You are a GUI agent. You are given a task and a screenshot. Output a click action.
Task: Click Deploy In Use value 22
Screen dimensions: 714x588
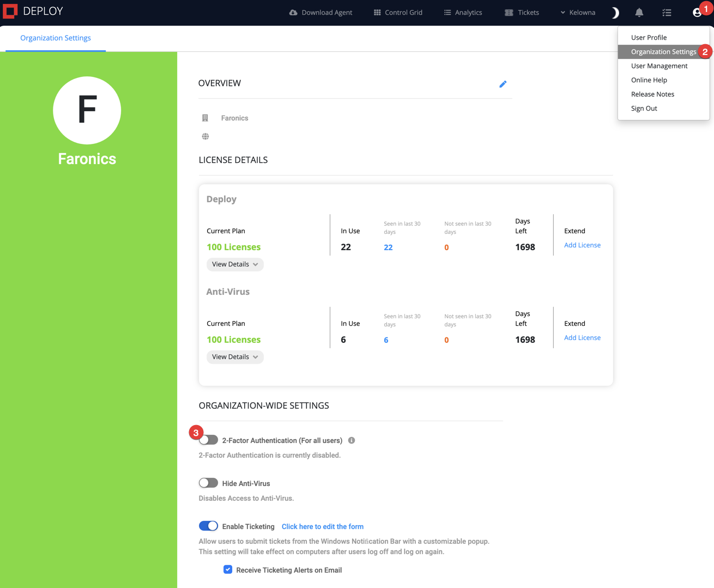coord(346,247)
